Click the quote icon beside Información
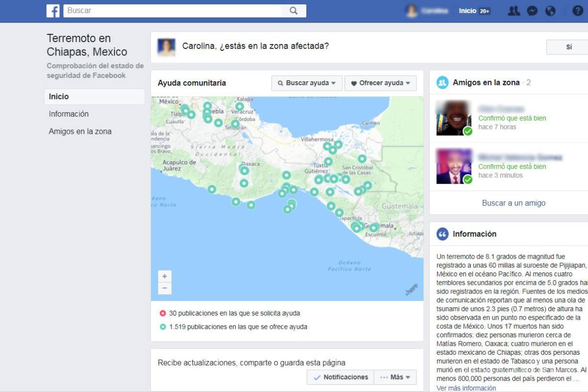 click(x=441, y=234)
